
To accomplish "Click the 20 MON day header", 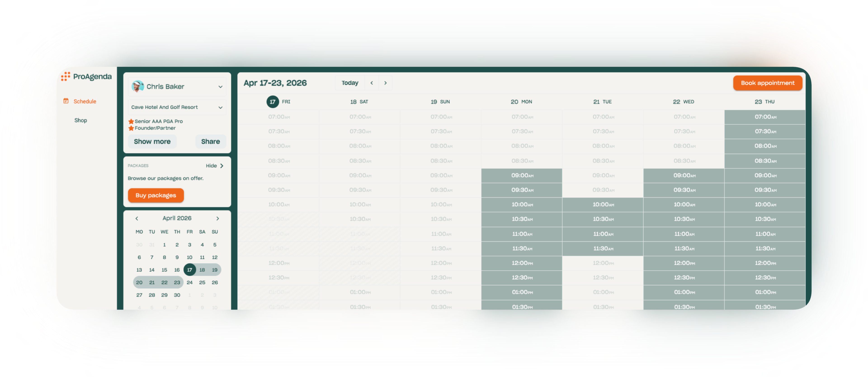I will [521, 102].
